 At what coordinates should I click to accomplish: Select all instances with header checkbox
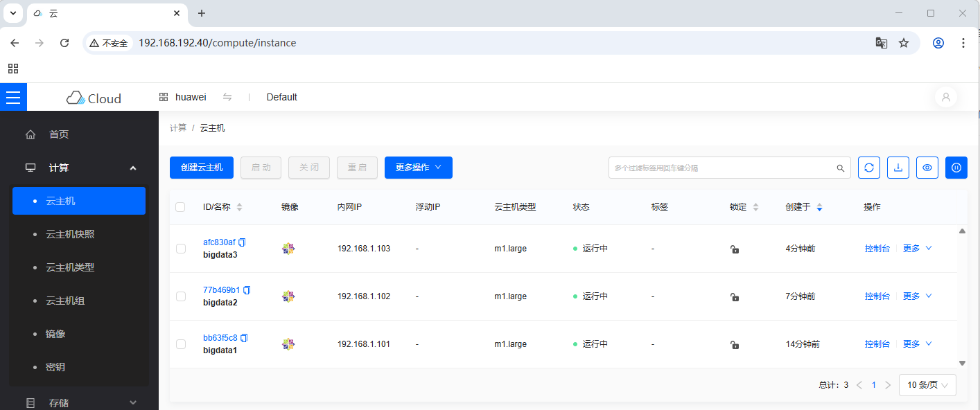pos(181,207)
